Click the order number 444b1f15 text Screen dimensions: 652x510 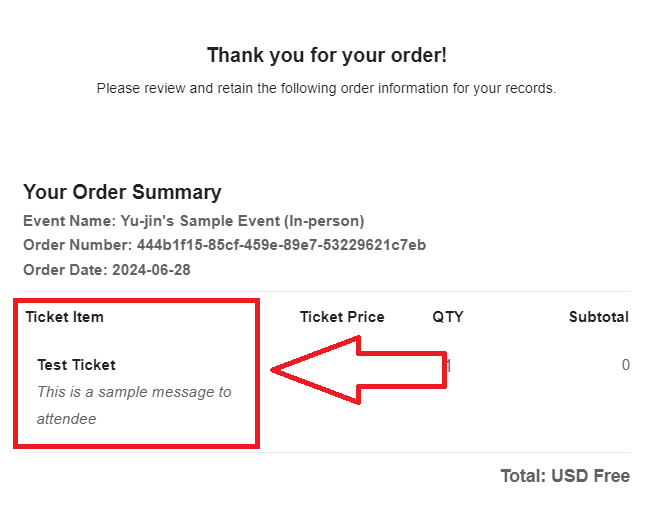(282, 245)
